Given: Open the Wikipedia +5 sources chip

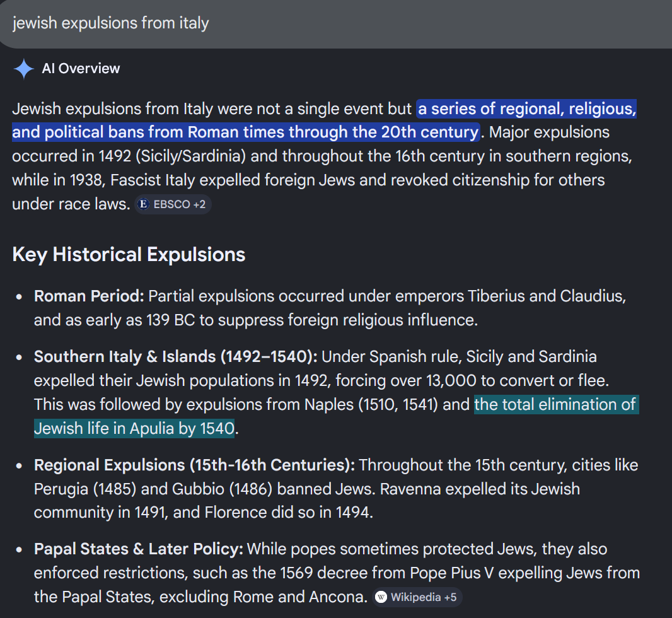Looking at the screenshot, I should (x=417, y=597).
